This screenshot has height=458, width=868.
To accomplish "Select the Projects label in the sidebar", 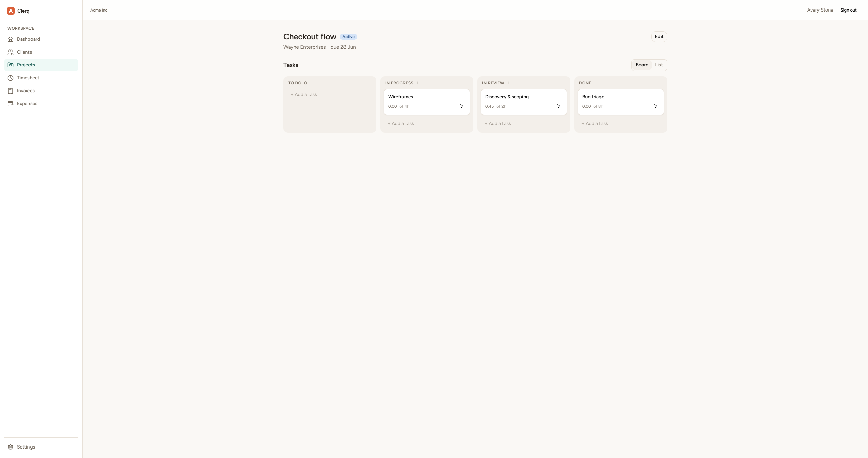I will 26,65.
